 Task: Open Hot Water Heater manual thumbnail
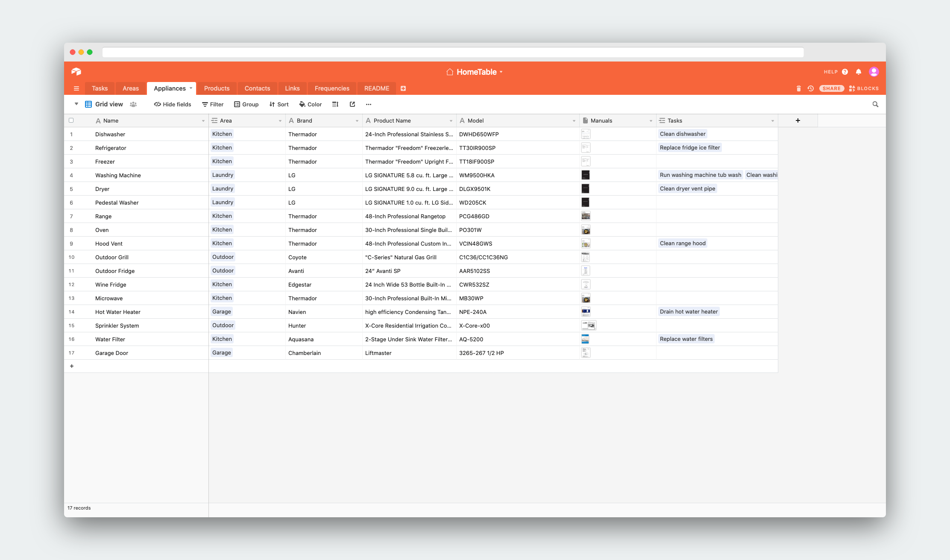586,312
